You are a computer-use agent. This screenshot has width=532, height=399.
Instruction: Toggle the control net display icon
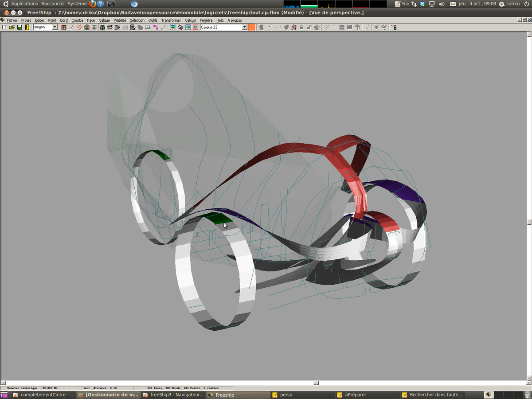64,27
